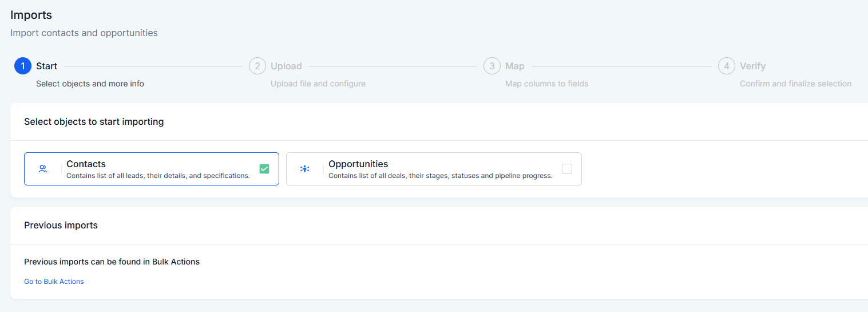Click the Contacts leads description text

pyautogui.click(x=158, y=176)
